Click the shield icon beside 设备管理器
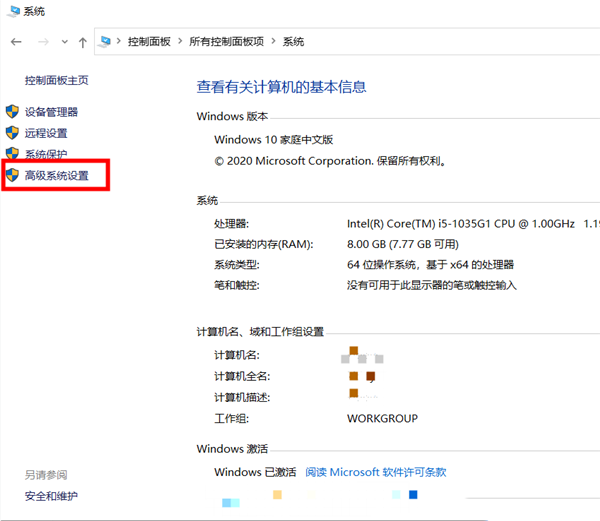Image resolution: width=600 pixels, height=521 pixels. pos(12,112)
